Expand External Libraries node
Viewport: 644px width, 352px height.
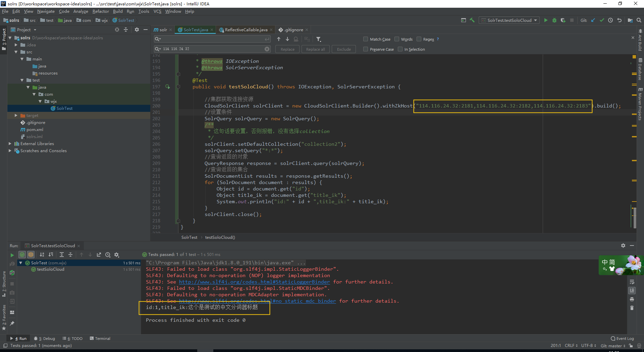pos(10,143)
